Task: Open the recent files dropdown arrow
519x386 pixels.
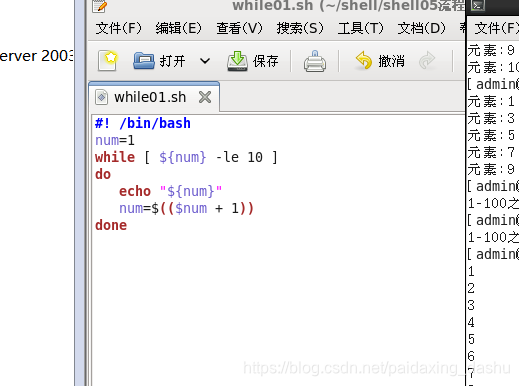Action: pyautogui.click(x=205, y=61)
